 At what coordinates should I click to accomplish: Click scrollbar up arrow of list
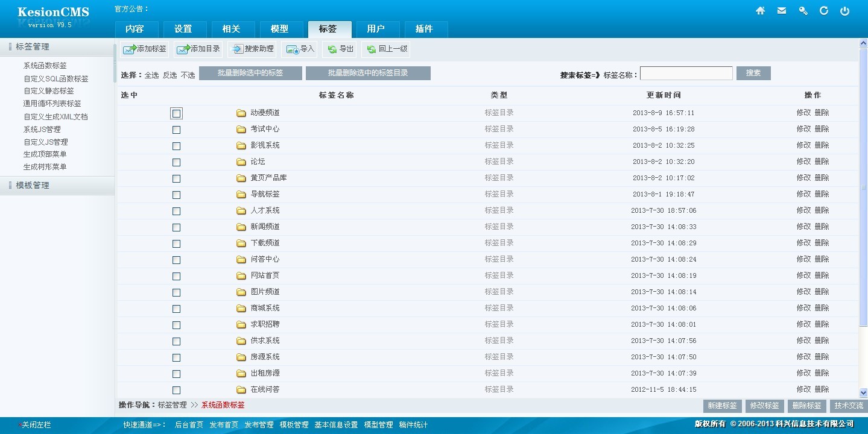coord(863,43)
